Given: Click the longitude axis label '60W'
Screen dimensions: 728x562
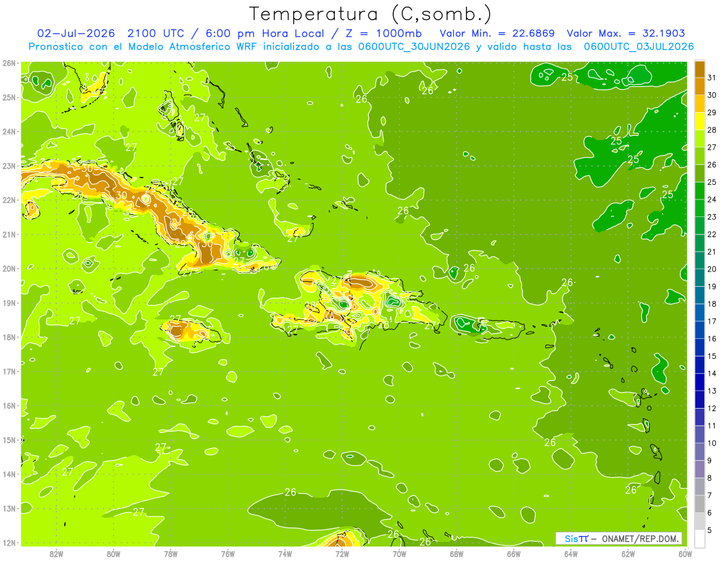Looking at the screenshot, I should pos(685,554).
